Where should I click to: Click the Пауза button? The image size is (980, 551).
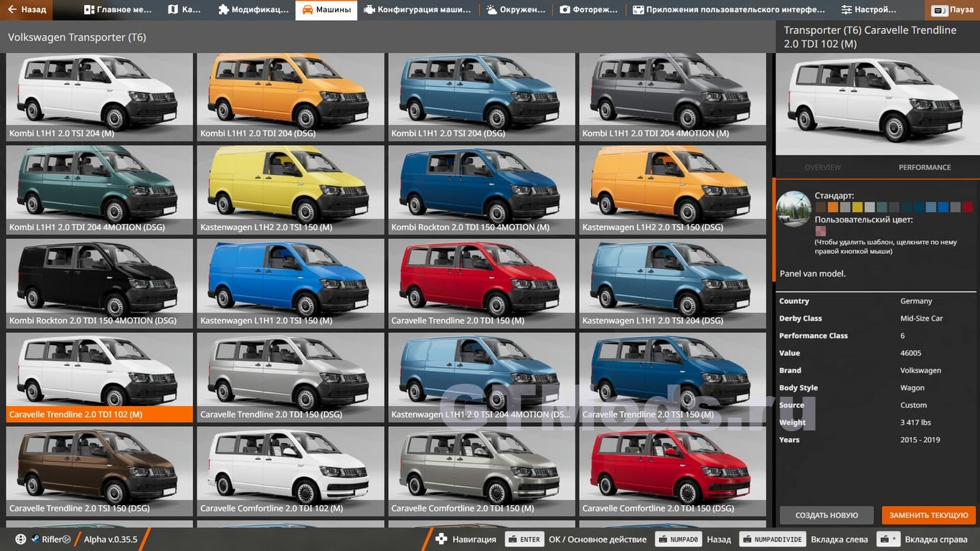(x=953, y=11)
